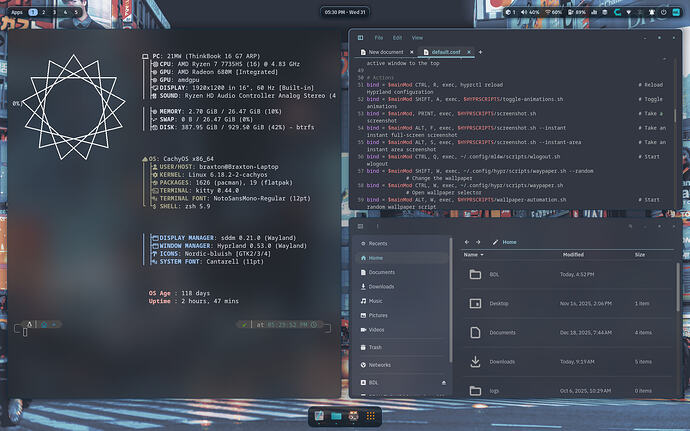The image size is (690, 431).
Task: Open the orange app grid dock icon
Action: (371, 416)
